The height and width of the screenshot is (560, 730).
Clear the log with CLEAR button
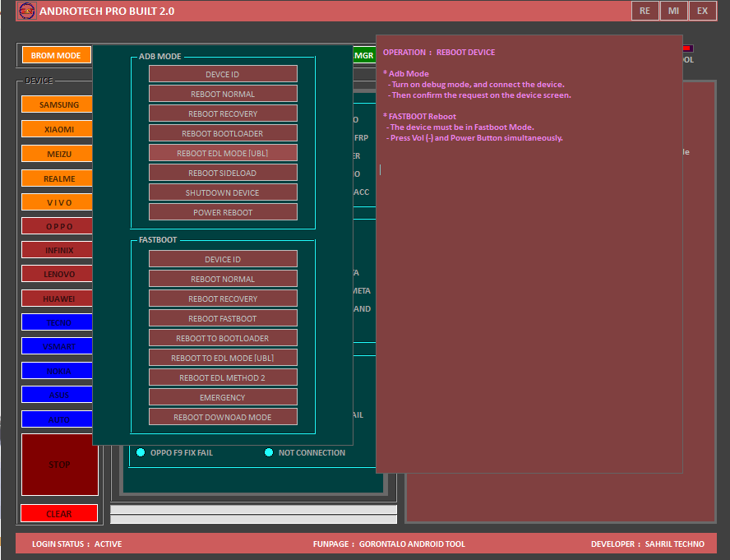(x=58, y=513)
